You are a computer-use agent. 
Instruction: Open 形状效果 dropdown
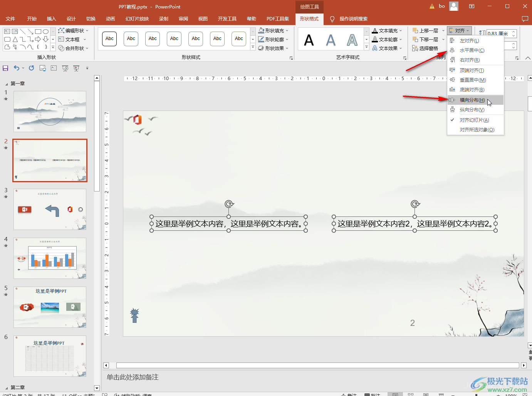coord(273,48)
